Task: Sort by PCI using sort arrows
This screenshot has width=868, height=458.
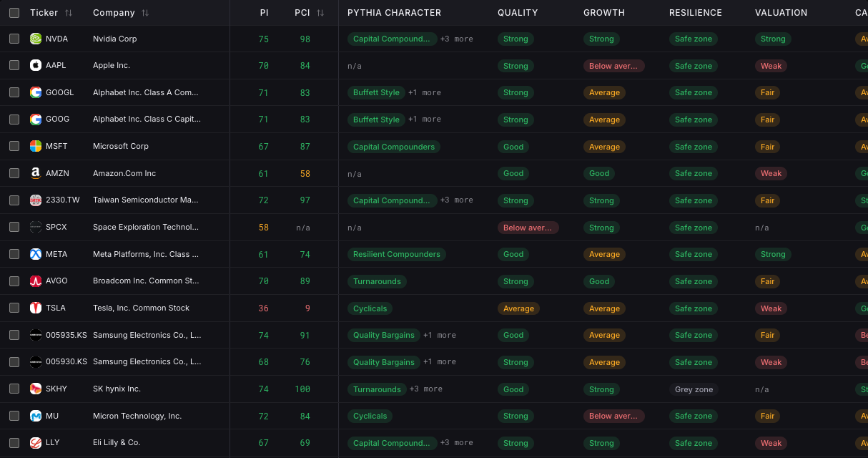Action: click(x=320, y=13)
